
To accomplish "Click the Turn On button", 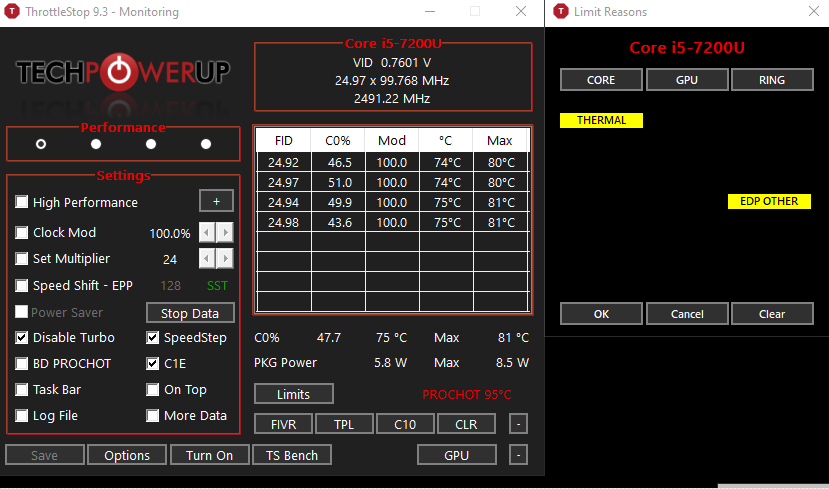I will pyautogui.click(x=209, y=455).
